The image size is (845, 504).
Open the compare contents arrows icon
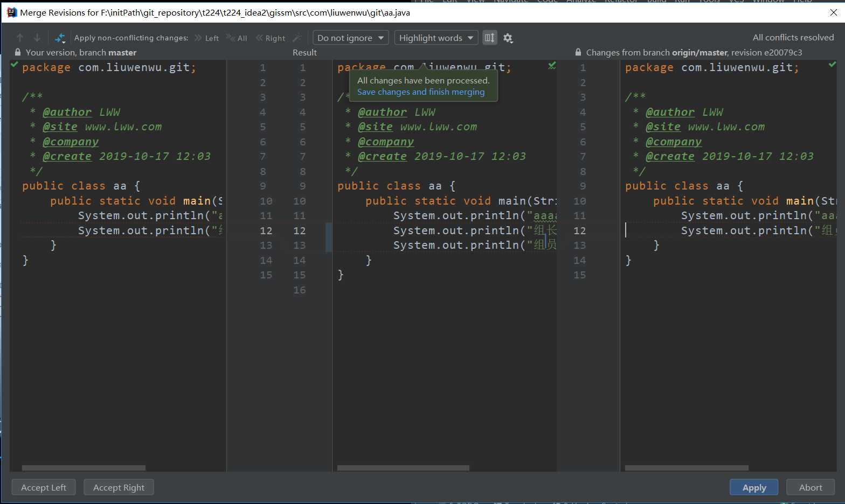coord(60,38)
